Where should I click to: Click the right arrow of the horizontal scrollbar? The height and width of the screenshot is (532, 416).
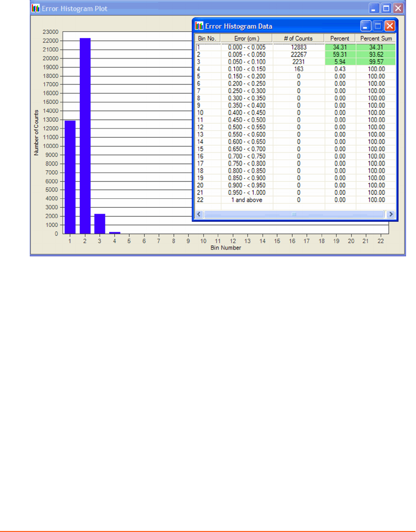point(390,214)
